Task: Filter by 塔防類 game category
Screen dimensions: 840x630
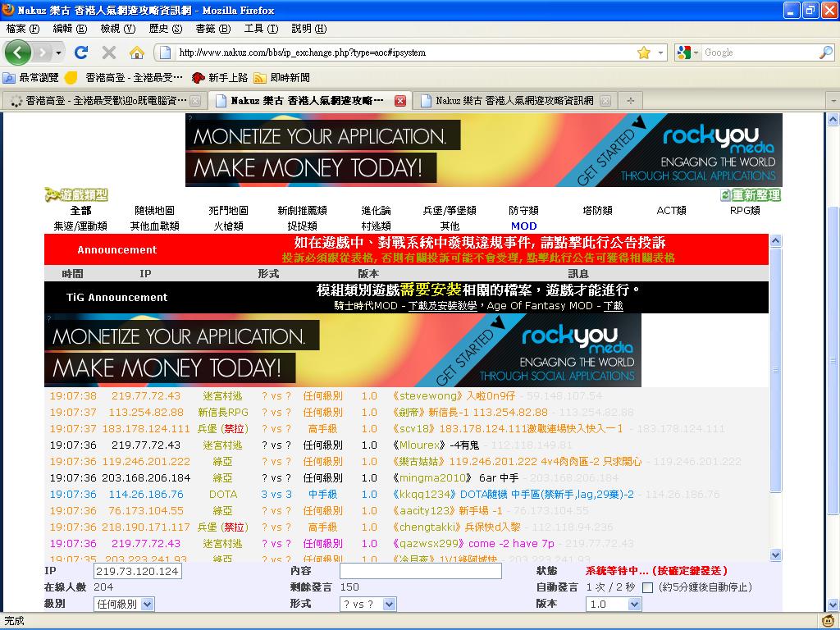Action: [597, 210]
